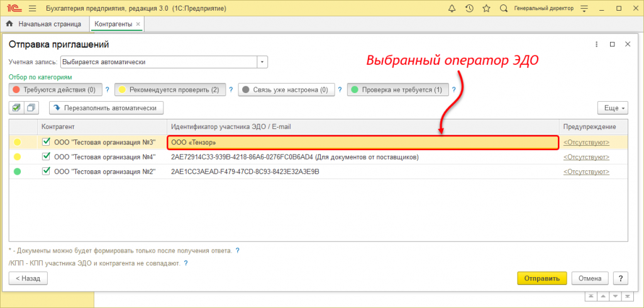Click Отмена button
Viewport: 644px width, 308px height.
(x=590, y=278)
